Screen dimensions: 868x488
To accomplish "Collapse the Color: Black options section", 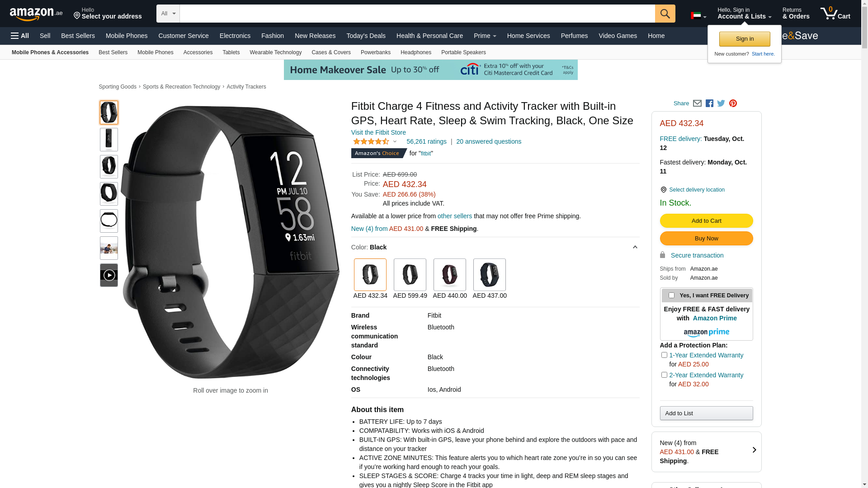I will [635, 247].
